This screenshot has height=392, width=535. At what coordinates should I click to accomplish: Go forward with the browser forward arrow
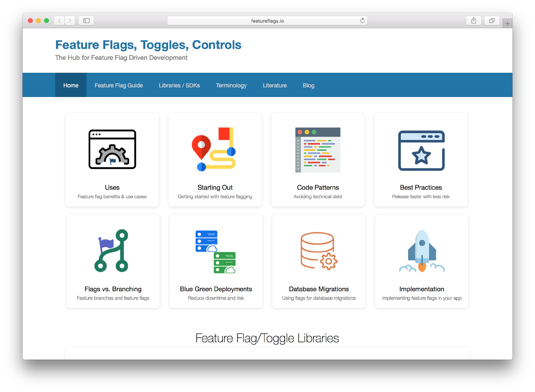70,21
